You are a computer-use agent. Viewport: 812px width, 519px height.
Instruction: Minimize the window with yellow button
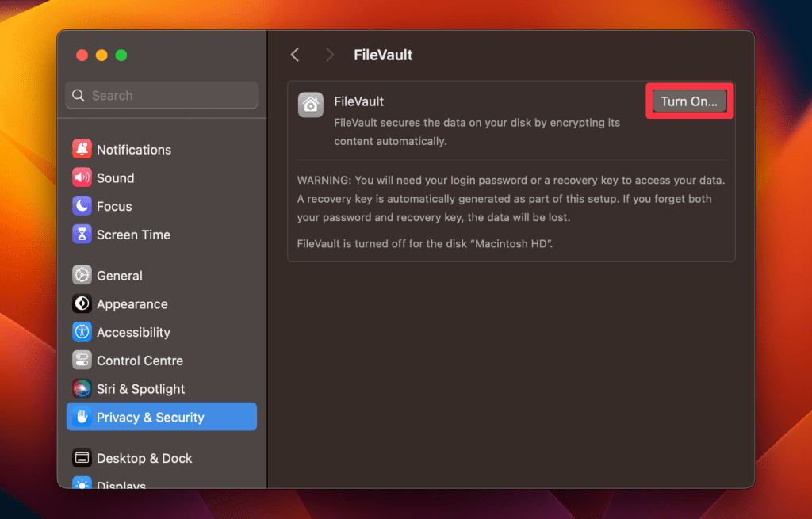(101, 55)
